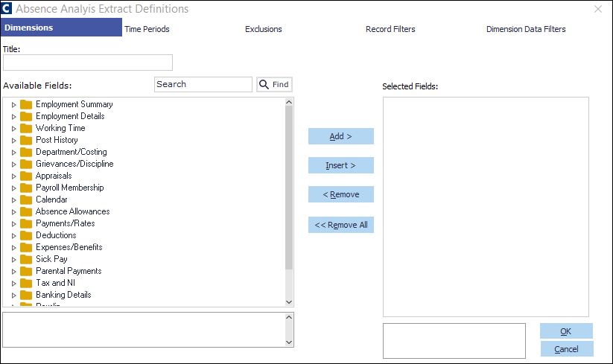Expand the Employment Details tree node
The width and height of the screenshot is (613, 364).
(x=13, y=117)
